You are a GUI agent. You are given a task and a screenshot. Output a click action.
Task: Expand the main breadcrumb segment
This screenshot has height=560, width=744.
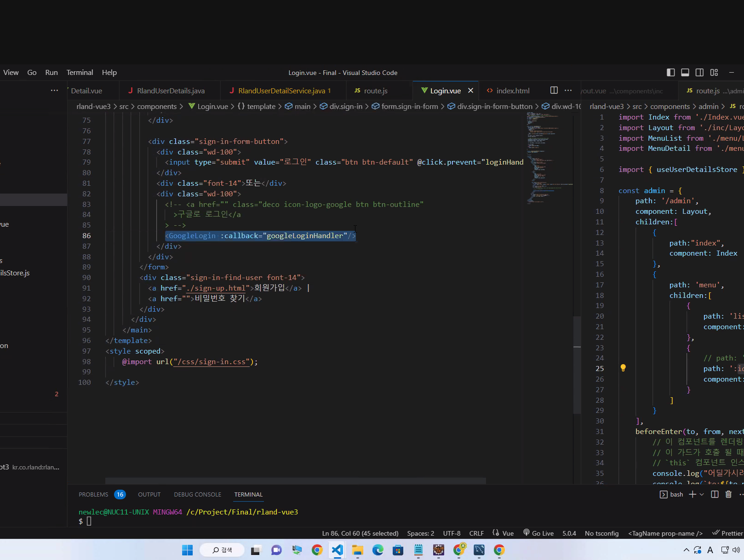(x=298, y=106)
